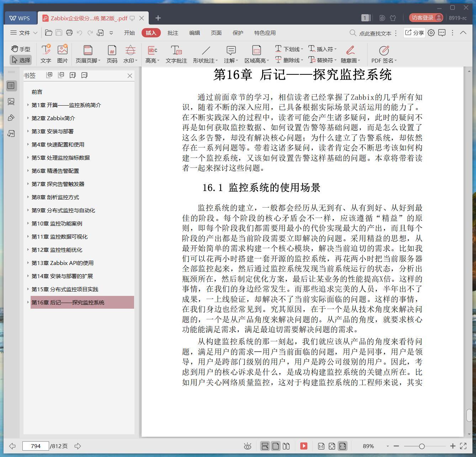Viewport: 476px width, 457px height.
Task: Go to bookmark 前言
Action: coord(37,92)
